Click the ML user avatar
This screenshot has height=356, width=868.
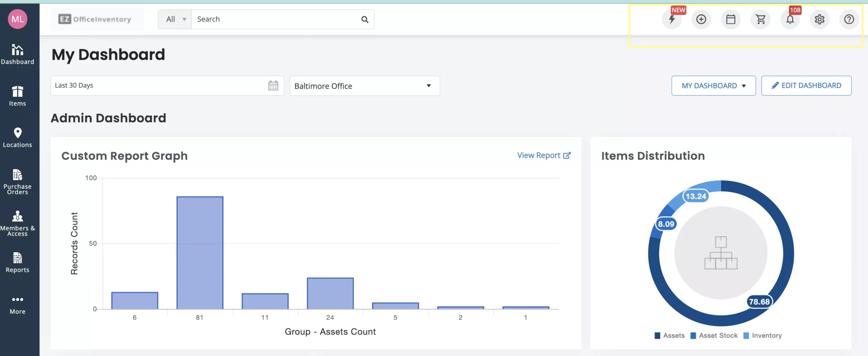18,19
